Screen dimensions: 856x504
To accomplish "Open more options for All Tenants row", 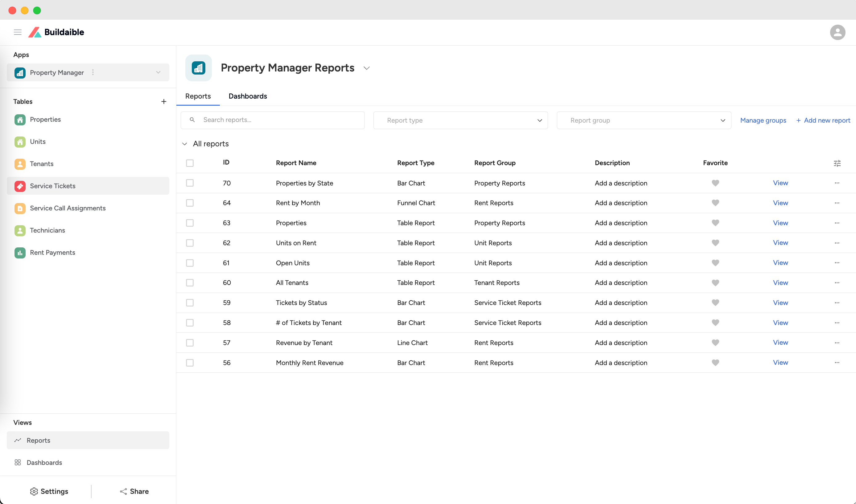I will click(837, 283).
